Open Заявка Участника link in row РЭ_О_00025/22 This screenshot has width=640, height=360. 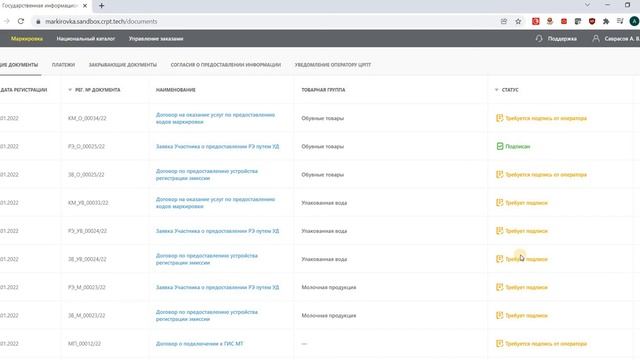[x=218, y=146]
